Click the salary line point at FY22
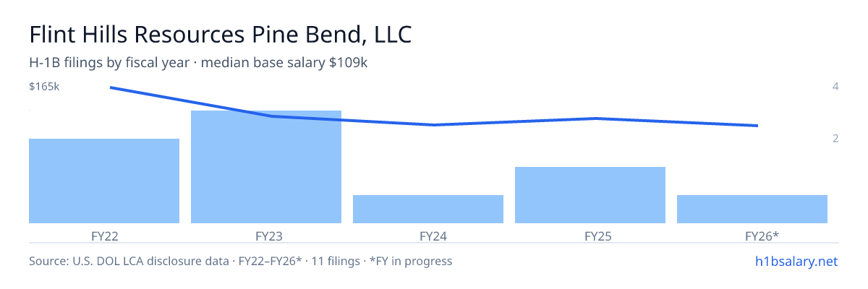868x289 pixels. 110,87
